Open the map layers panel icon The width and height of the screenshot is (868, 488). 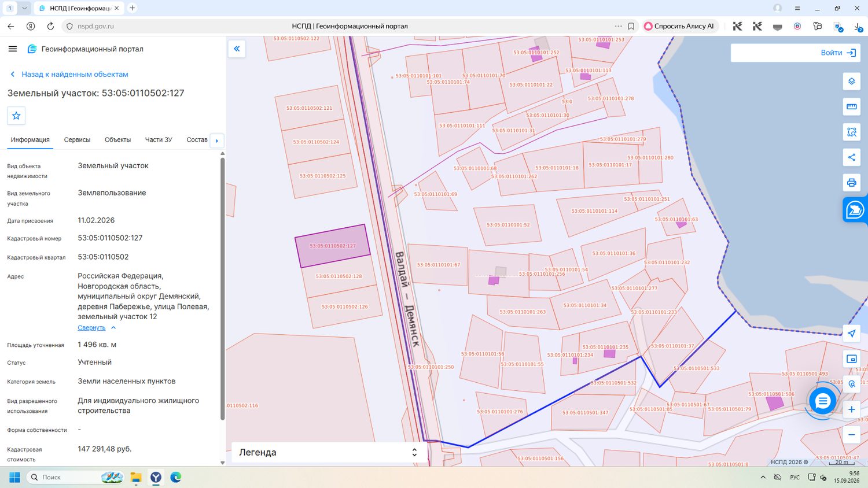click(851, 82)
